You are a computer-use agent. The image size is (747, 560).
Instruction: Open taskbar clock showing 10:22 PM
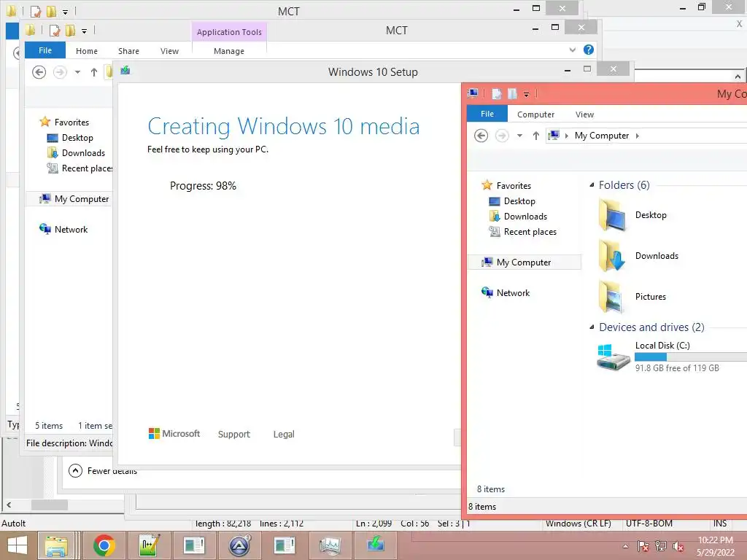click(716, 546)
